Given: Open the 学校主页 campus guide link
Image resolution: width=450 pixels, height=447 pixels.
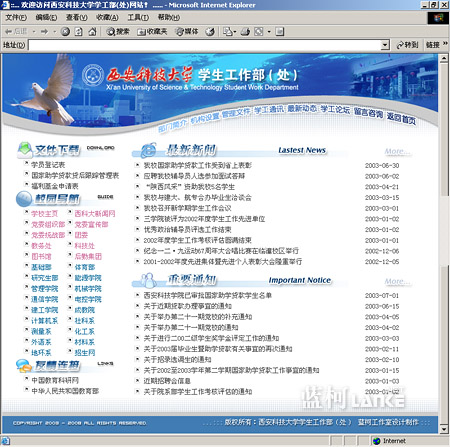Looking at the screenshot, I should point(44,213).
